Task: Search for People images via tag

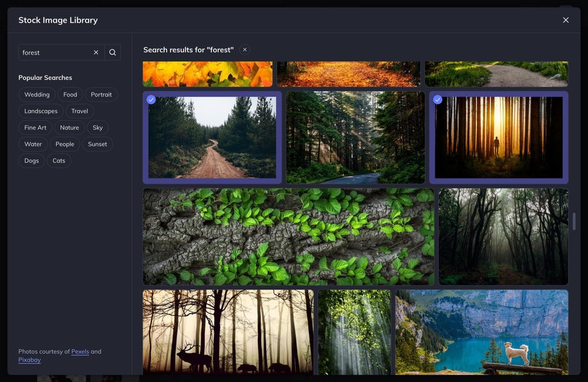Action: tap(65, 144)
